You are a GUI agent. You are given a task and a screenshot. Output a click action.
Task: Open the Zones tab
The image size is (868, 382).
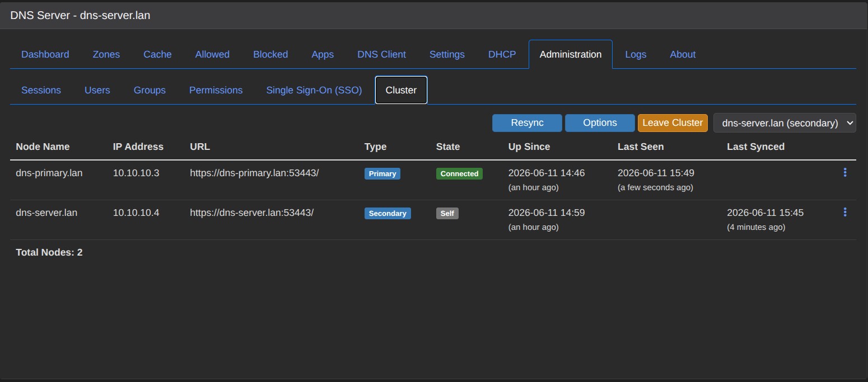click(106, 54)
